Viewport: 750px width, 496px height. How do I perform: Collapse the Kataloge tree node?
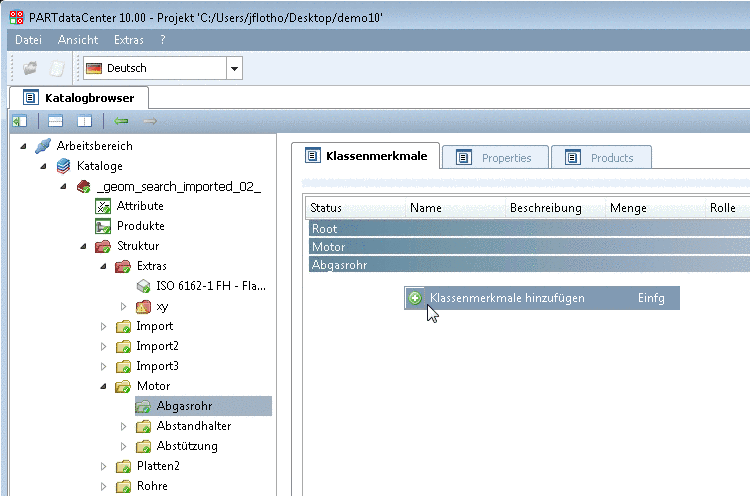[x=44, y=166]
